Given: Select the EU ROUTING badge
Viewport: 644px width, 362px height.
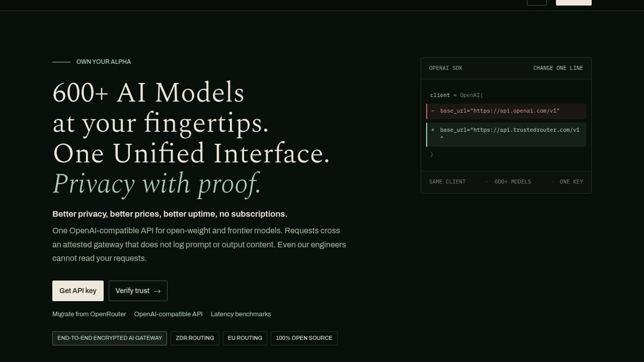Looking at the screenshot, I should [x=245, y=338].
